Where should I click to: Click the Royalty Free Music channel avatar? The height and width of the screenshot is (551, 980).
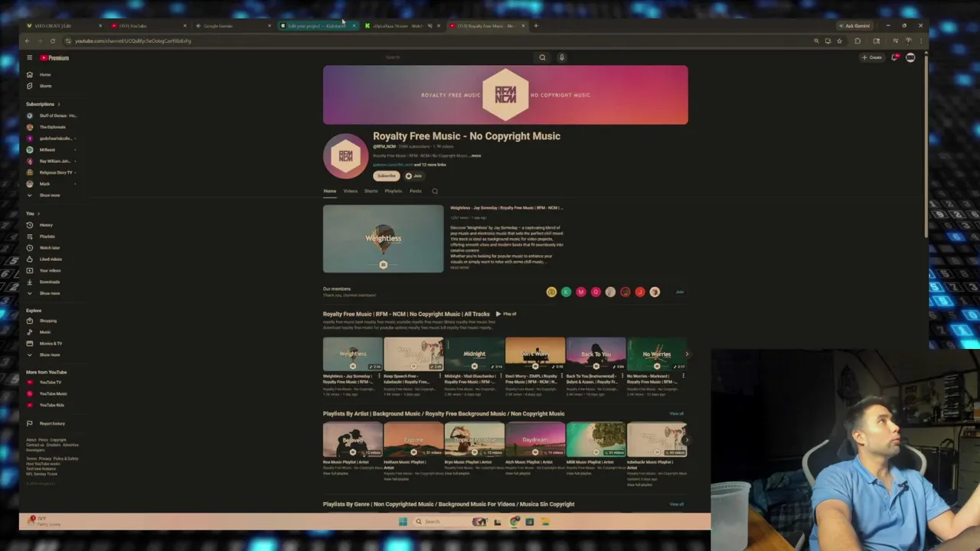click(x=346, y=156)
